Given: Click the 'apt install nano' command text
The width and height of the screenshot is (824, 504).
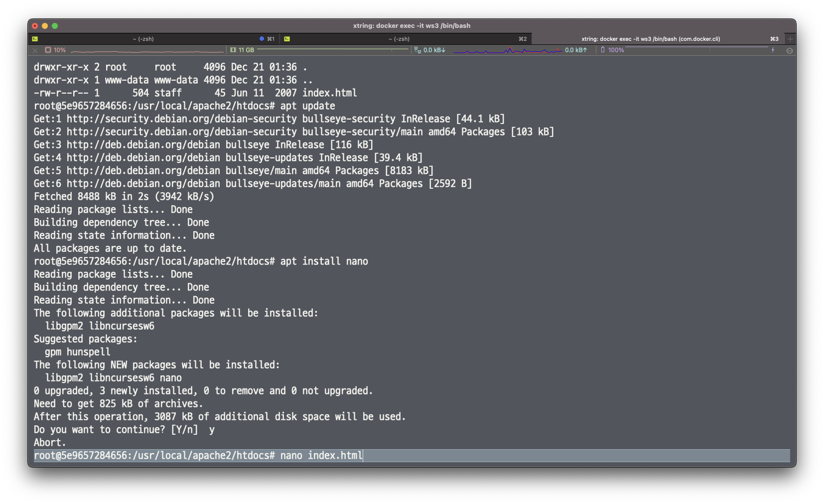Looking at the screenshot, I should (x=324, y=261).
